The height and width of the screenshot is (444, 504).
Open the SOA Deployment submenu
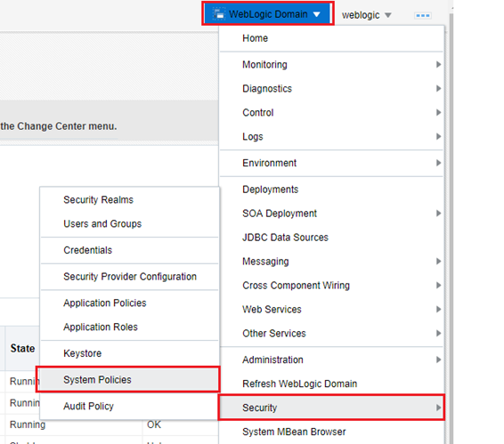(x=332, y=214)
